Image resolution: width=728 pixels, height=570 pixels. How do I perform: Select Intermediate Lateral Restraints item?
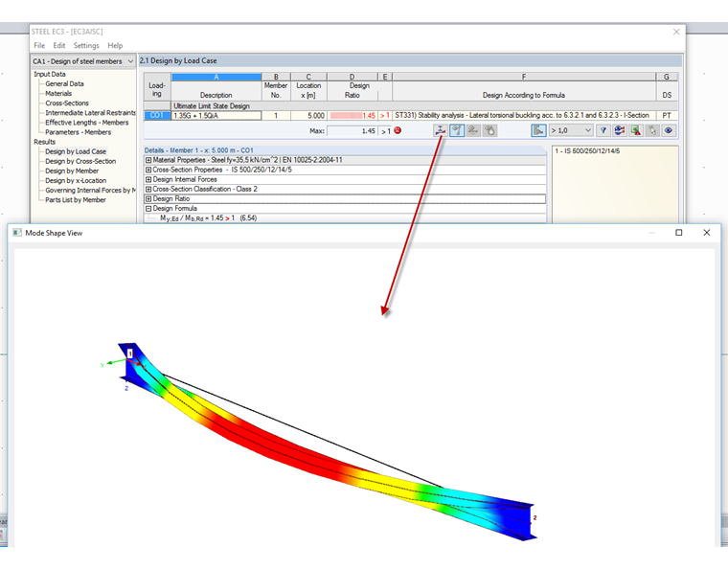(91, 113)
